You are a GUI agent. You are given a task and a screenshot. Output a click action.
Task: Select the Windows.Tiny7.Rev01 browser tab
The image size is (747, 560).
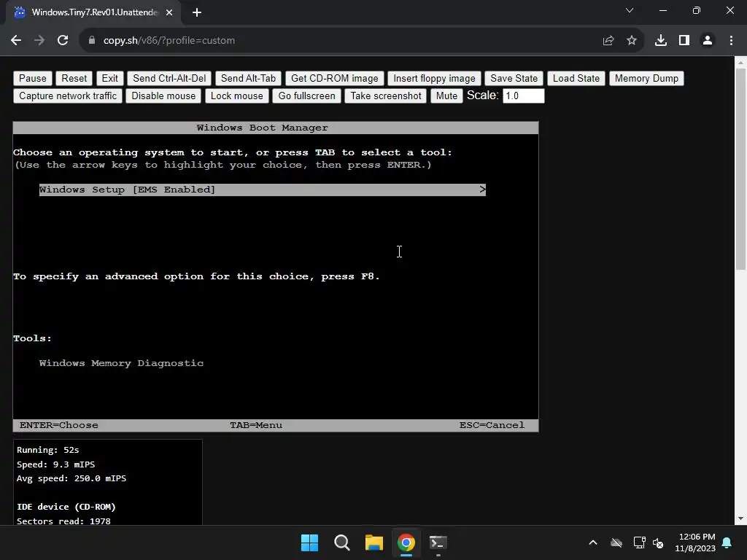click(x=94, y=12)
